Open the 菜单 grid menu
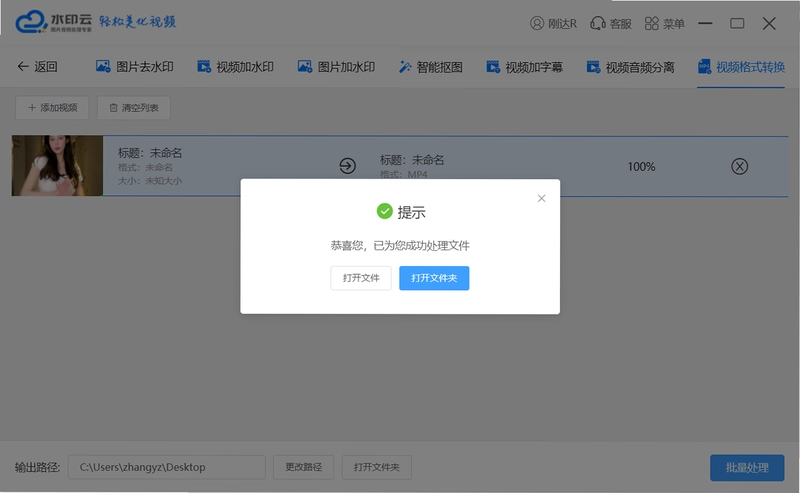Viewport: 800px width, 493px height. coord(652,23)
